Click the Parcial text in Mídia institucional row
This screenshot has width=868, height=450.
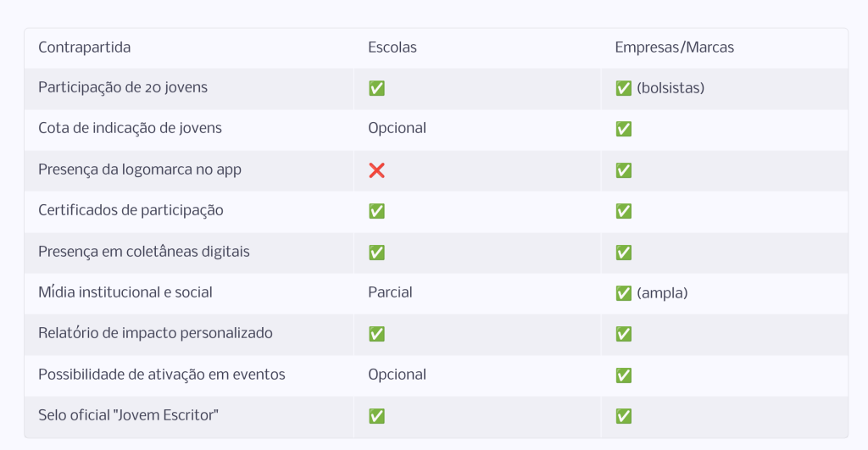[390, 292]
